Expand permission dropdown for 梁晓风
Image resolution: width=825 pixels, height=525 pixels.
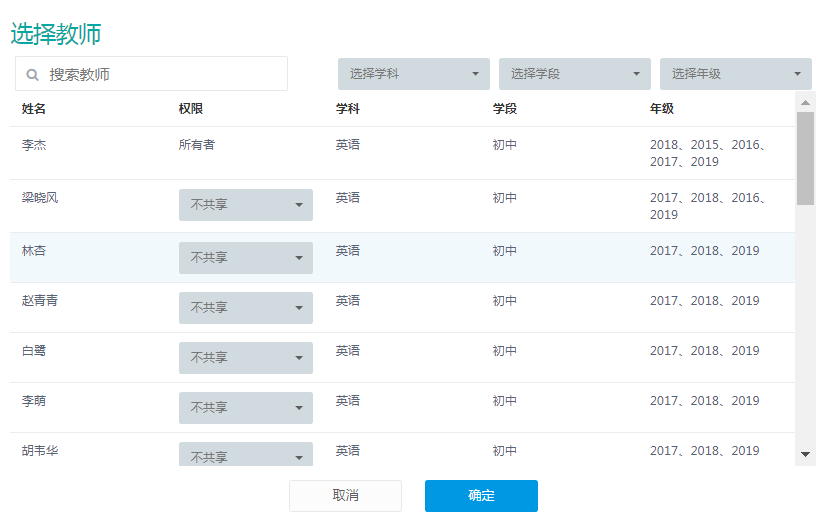[246, 205]
